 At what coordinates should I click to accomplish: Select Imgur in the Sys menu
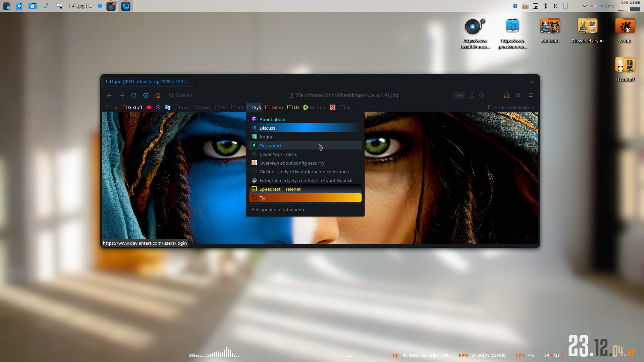(x=305, y=137)
